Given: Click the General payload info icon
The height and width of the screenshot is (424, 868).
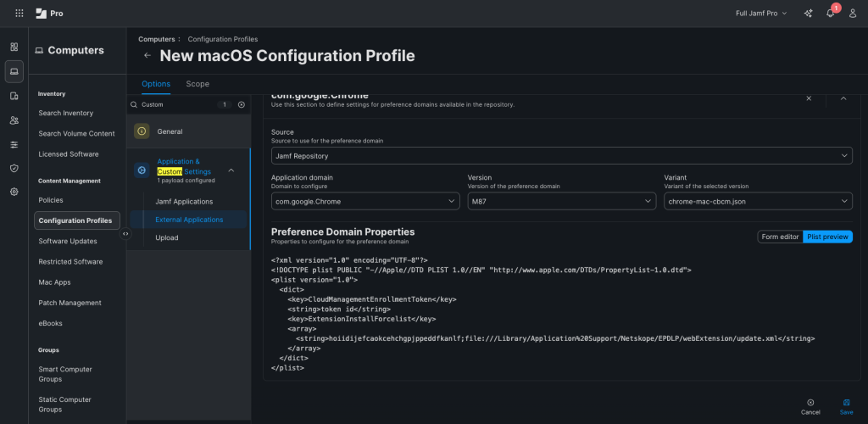Looking at the screenshot, I should pos(142,131).
